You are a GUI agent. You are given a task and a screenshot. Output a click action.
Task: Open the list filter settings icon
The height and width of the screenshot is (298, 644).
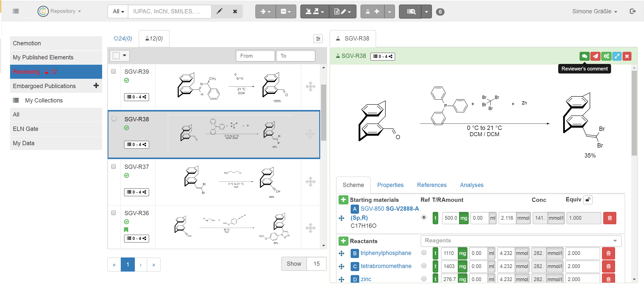coord(318,39)
